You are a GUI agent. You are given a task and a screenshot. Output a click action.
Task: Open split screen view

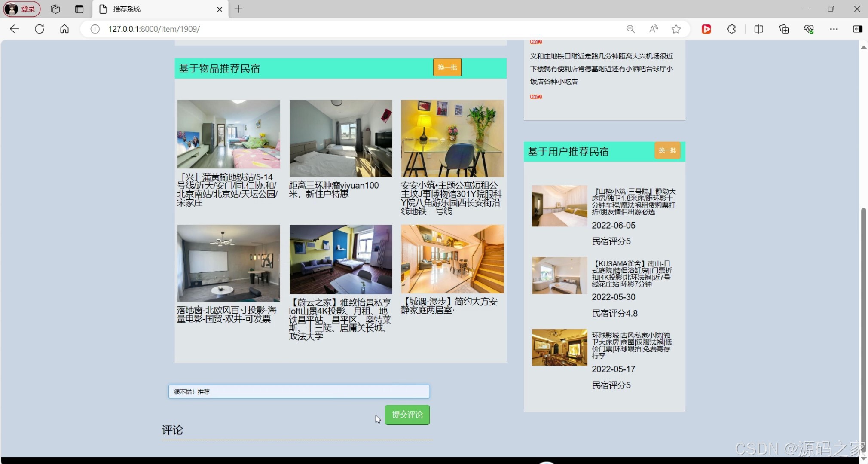pyautogui.click(x=758, y=29)
